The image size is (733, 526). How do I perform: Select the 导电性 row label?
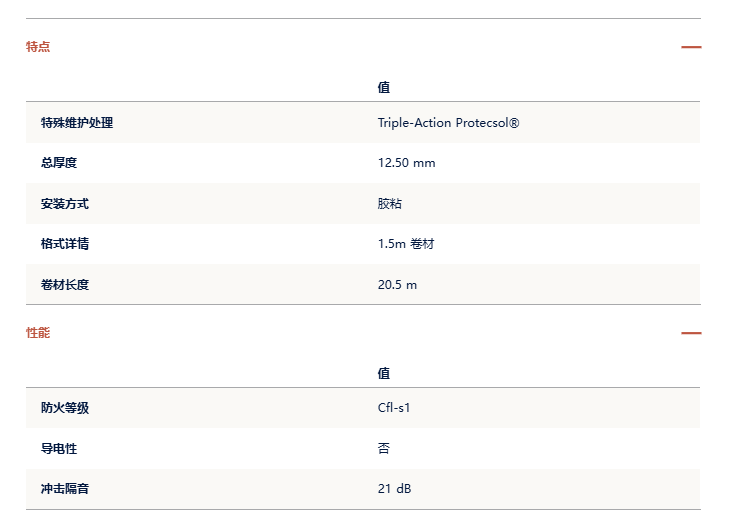click(59, 449)
